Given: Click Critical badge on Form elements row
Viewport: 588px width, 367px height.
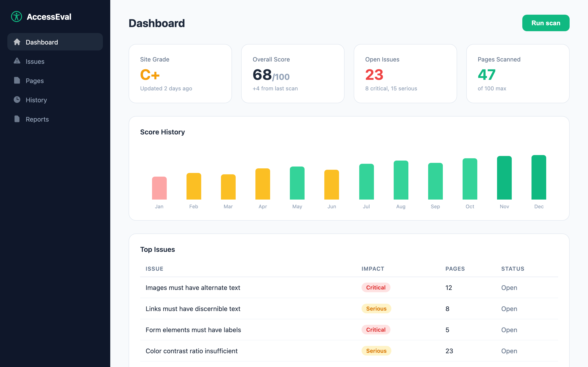Looking at the screenshot, I should [x=376, y=330].
